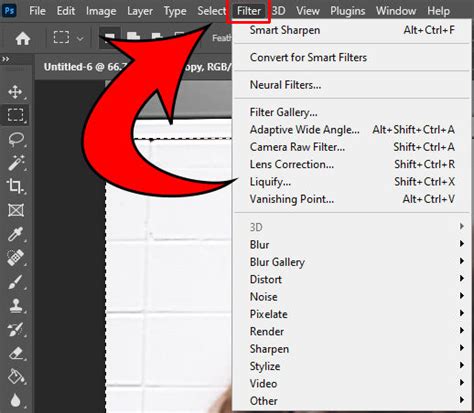Open Camera Raw Filter
The image size is (474, 413).
click(x=352, y=147)
